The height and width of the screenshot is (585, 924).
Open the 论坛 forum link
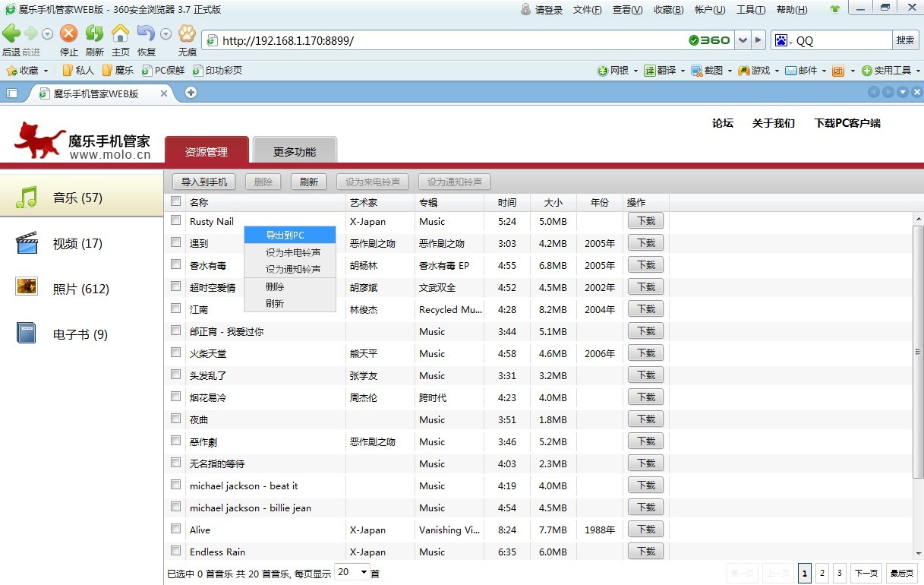pos(723,123)
